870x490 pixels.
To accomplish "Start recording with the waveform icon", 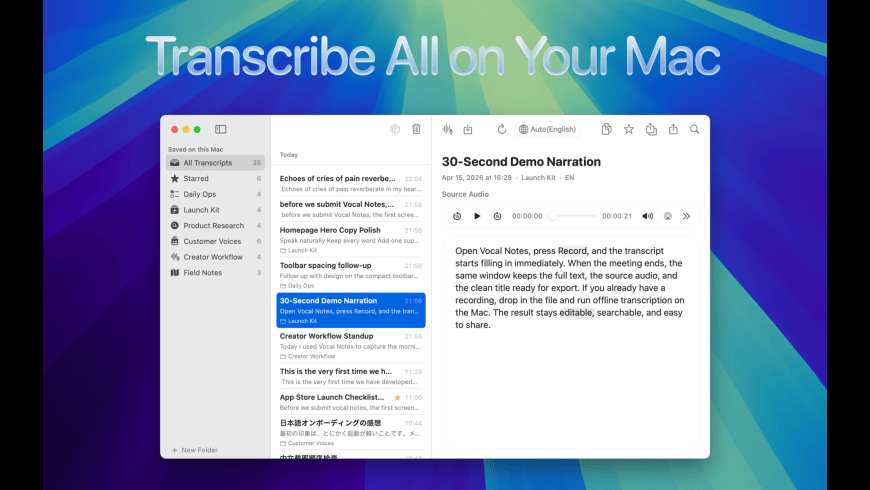I will pos(447,129).
